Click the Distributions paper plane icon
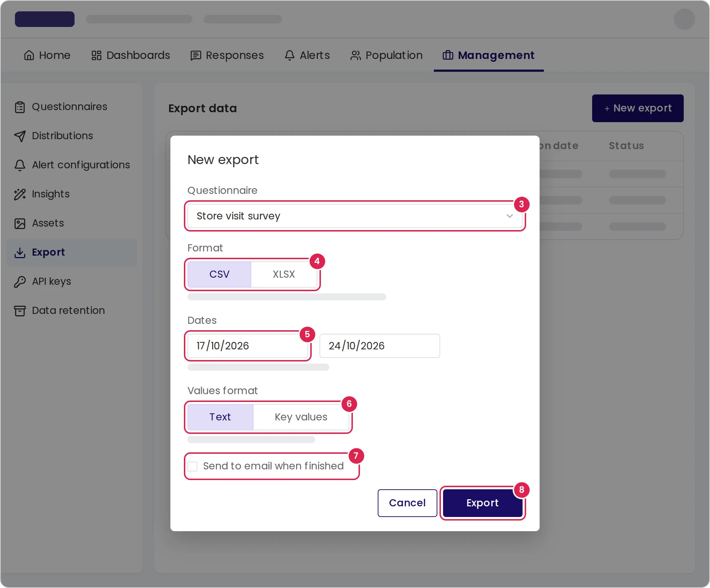This screenshot has width=710, height=588. point(20,136)
